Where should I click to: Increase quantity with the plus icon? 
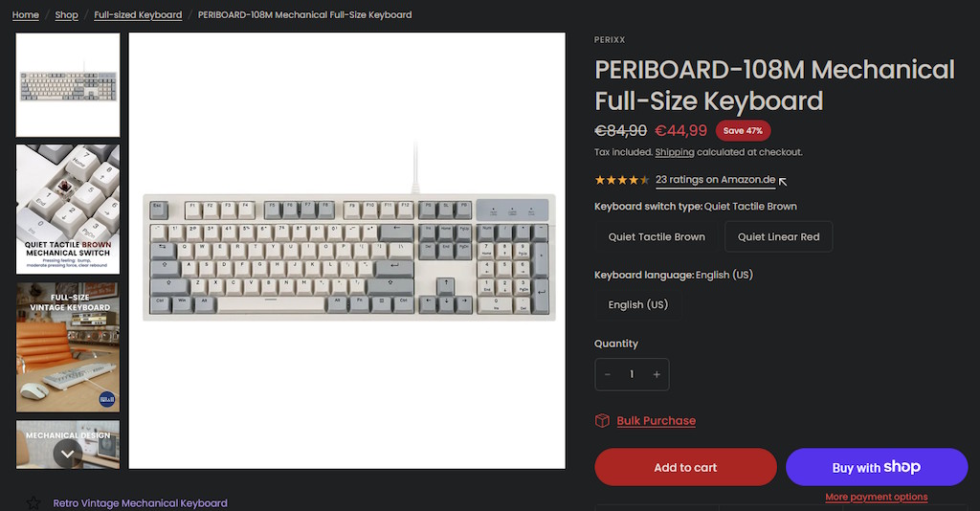point(657,374)
